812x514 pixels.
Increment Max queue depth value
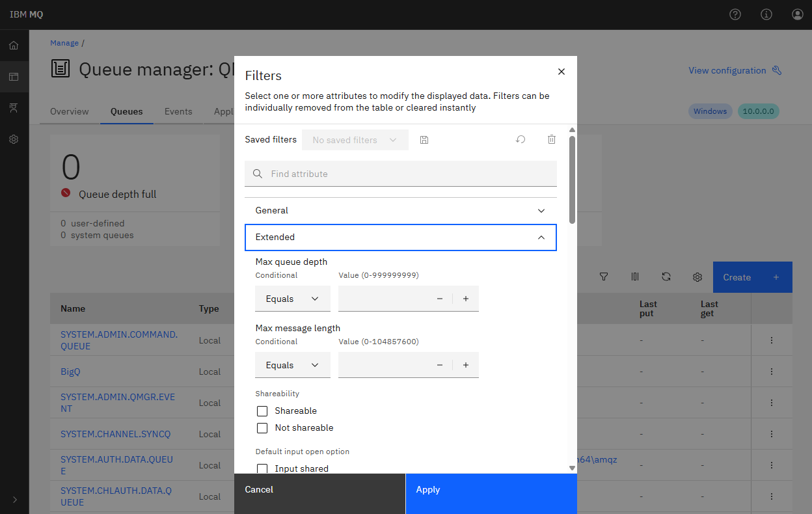(466, 299)
